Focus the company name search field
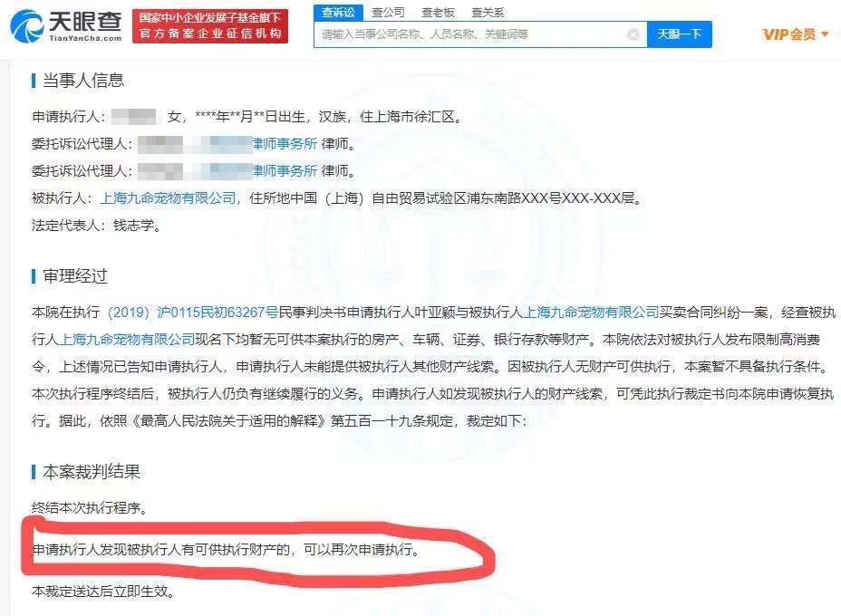The image size is (841, 616). tap(472, 34)
